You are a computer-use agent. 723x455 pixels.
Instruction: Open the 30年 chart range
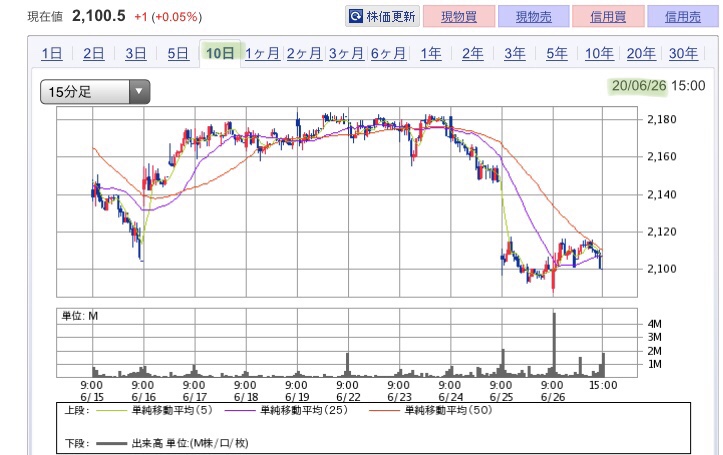(x=683, y=53)
